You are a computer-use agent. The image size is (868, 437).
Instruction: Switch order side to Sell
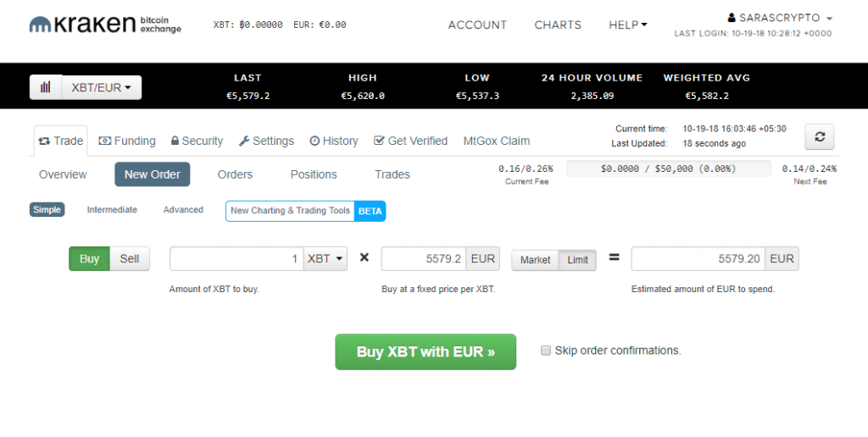[130, 259]
